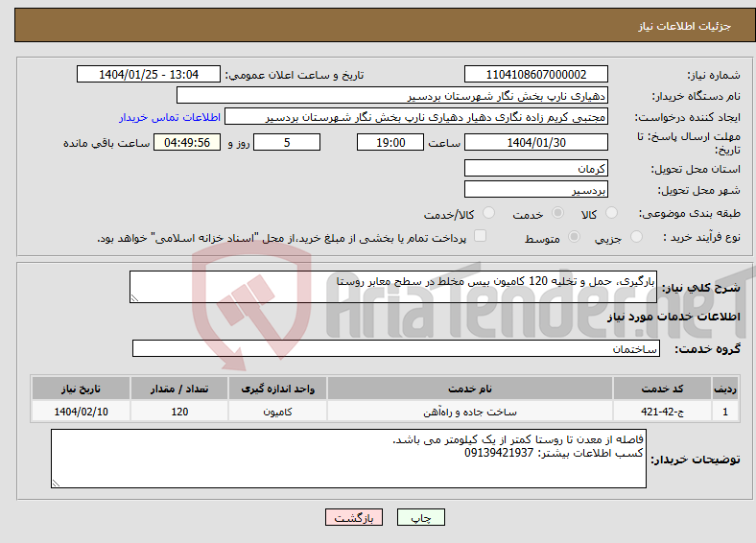Click the delivery city field بردسیر

(536, 190)
